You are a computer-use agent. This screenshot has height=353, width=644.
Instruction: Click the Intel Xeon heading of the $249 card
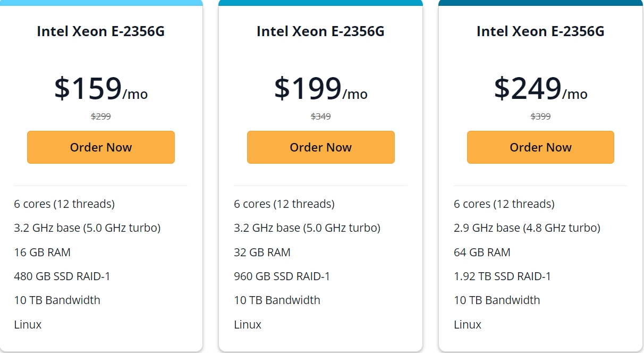540,31
